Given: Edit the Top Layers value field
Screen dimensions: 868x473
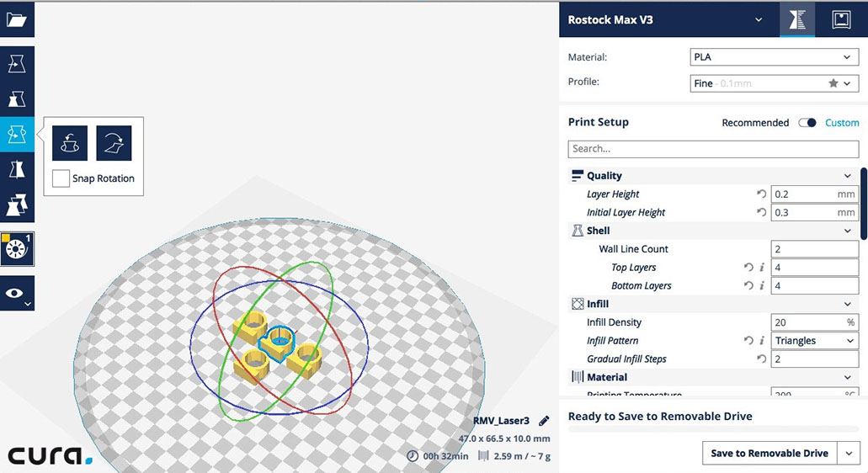Looking at the screenshot, I should pos(815,267).
